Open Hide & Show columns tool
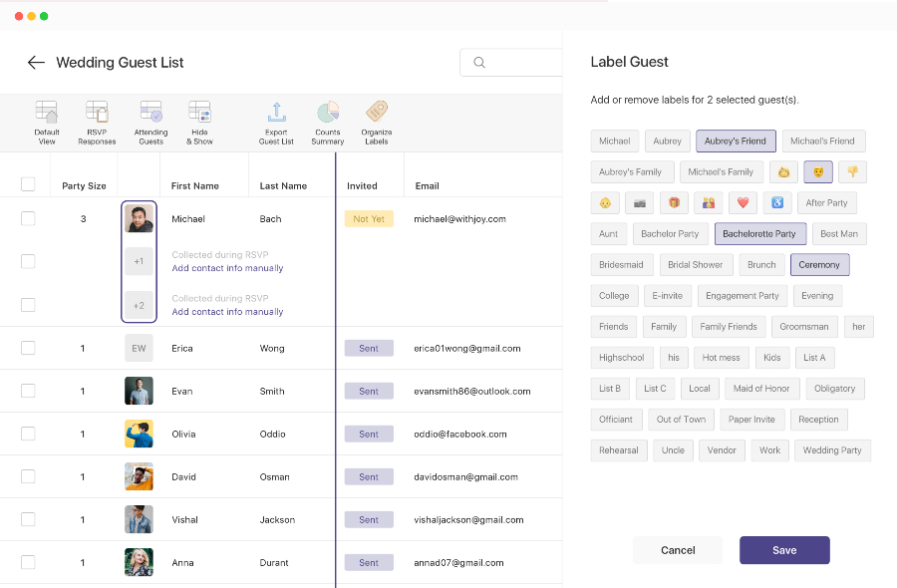Image resolution: width=897 pixels, height=588 pixels. [x=199, y=123]
